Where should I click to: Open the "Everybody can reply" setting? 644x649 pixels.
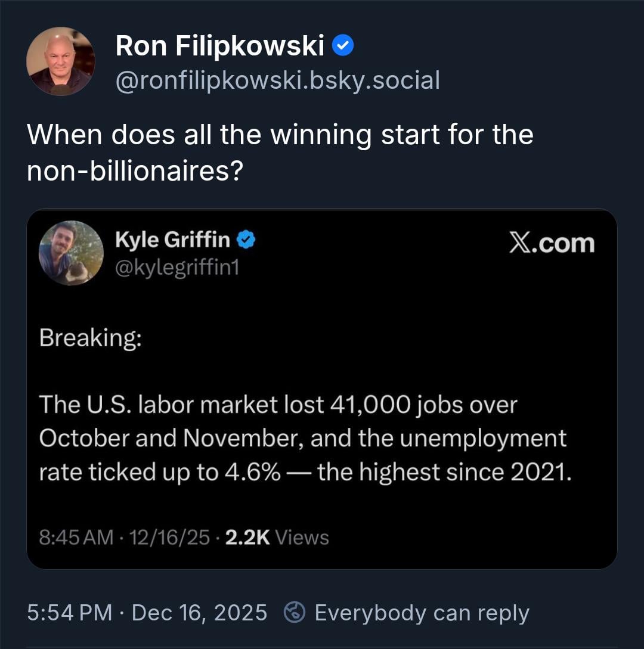(x=422, y=613)
